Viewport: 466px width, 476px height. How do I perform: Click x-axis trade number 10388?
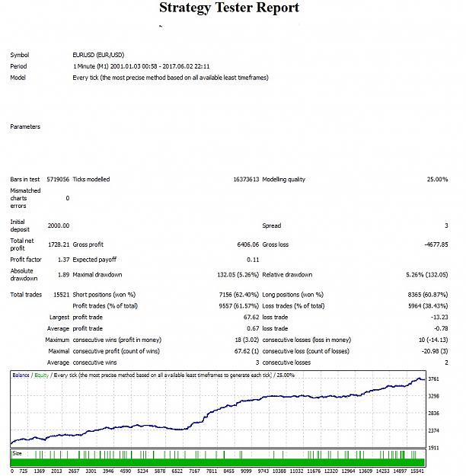(279, 471)
